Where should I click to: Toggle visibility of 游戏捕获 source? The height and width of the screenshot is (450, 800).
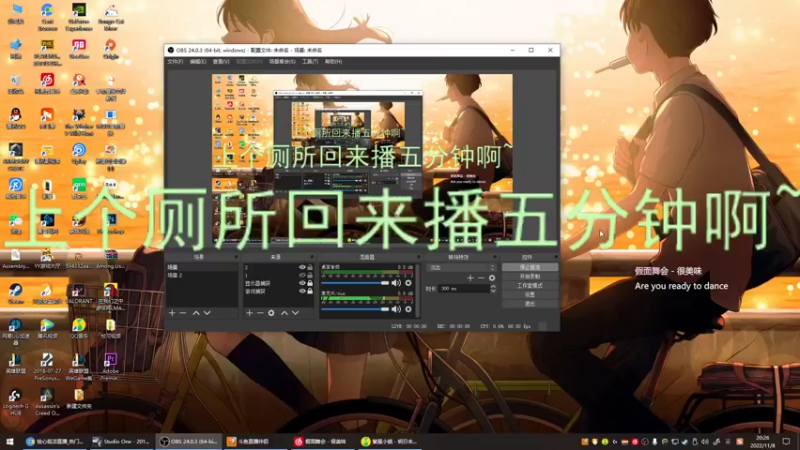pyautogui.click(x=302, y=291)
